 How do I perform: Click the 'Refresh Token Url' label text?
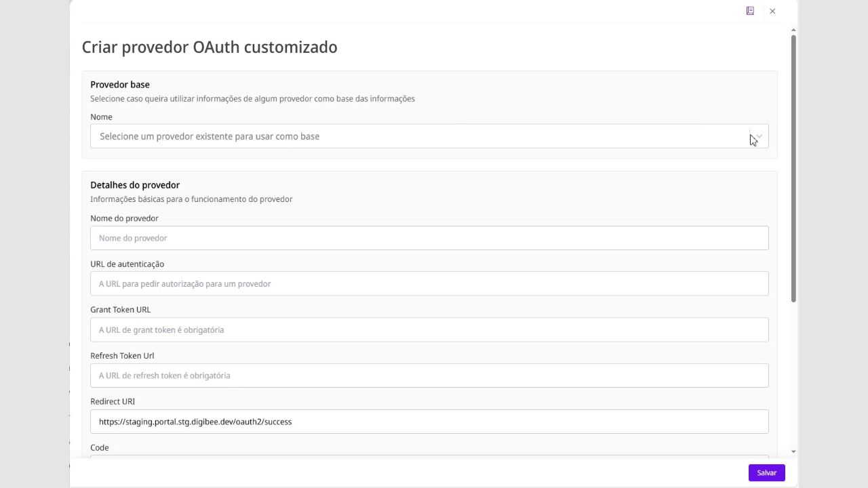tap(122, 356)
